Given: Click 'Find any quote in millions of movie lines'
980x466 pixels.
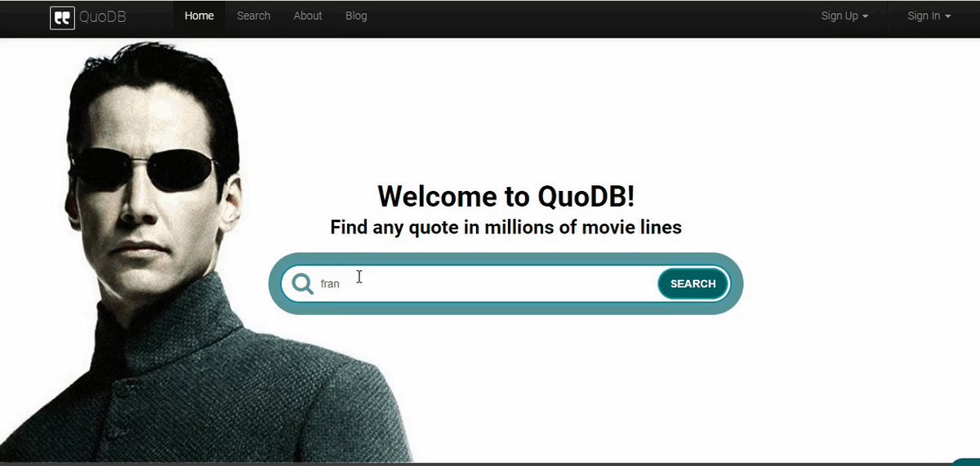Looking at the screenshot, I should coord(506,228).
